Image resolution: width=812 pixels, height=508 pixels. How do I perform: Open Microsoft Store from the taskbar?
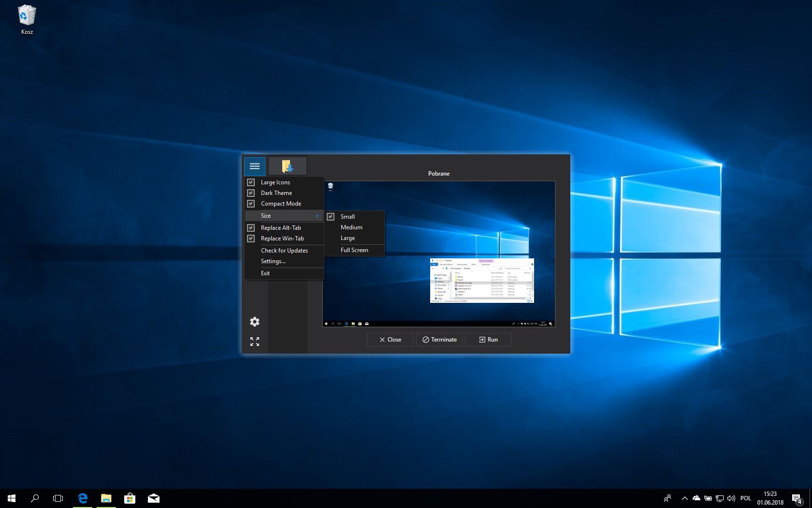click(x=130, y=498)
